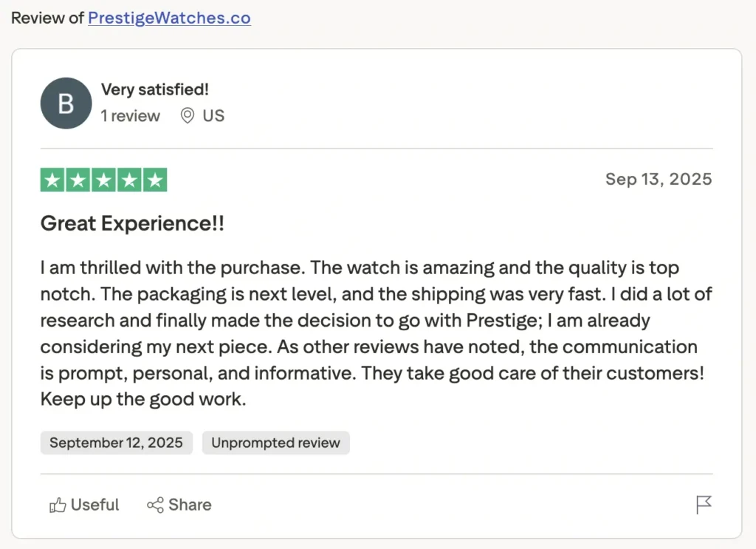
Task: Click the "1 review" count text
Action: (x=131, y=116)
